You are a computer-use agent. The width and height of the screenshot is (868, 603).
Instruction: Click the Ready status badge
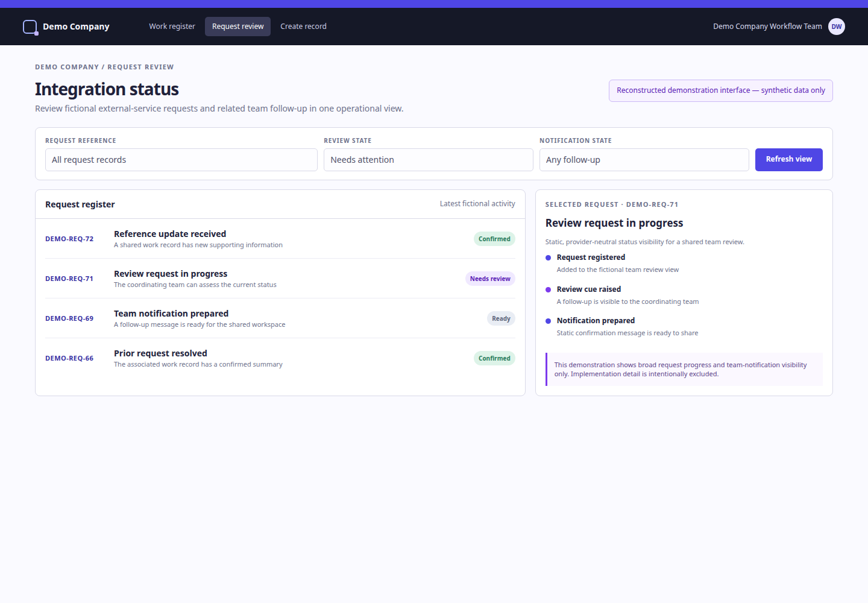click(501, 318)
